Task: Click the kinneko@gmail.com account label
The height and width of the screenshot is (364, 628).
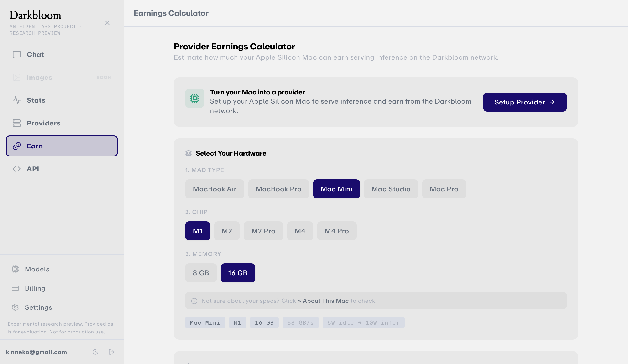Action: (x=36, y=352)
